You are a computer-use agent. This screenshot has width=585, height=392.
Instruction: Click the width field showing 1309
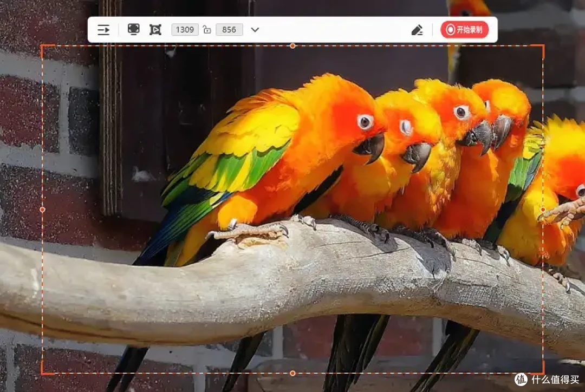(185, 29)
